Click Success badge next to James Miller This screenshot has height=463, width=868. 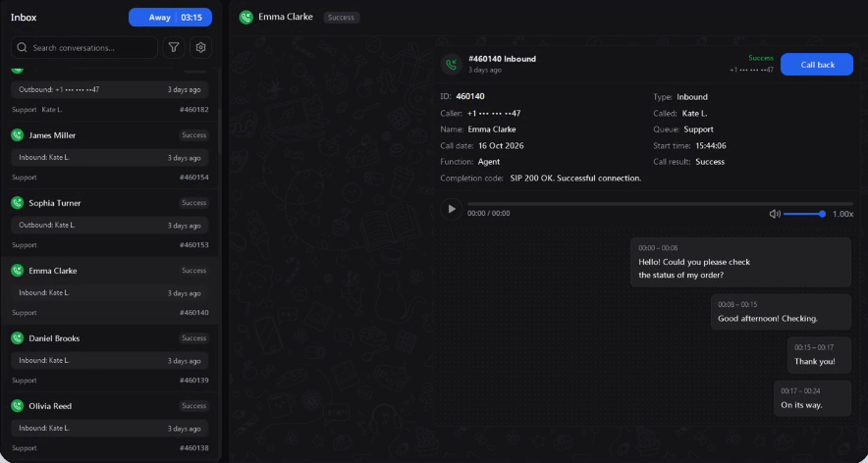(193, 135)
